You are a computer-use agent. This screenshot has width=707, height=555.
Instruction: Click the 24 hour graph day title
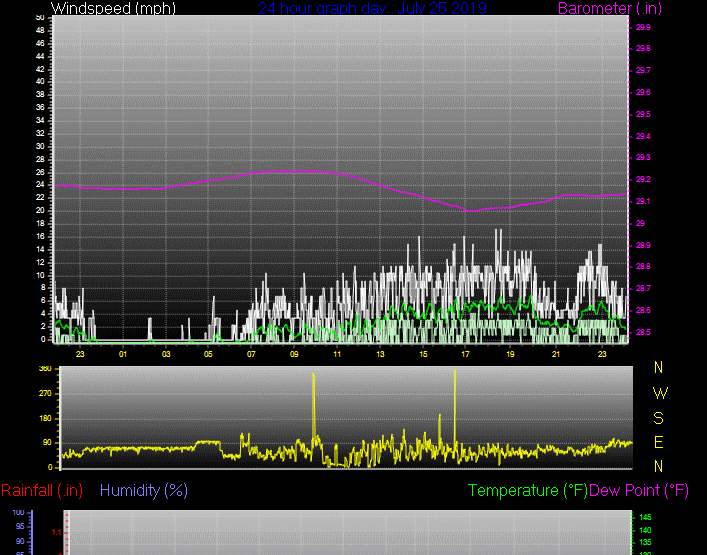pos(372,8)
